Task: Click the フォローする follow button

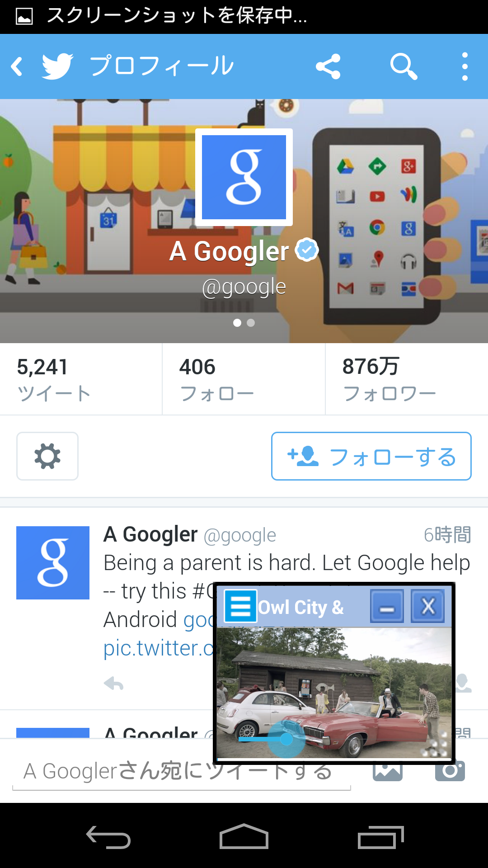Action: (371, 456)
